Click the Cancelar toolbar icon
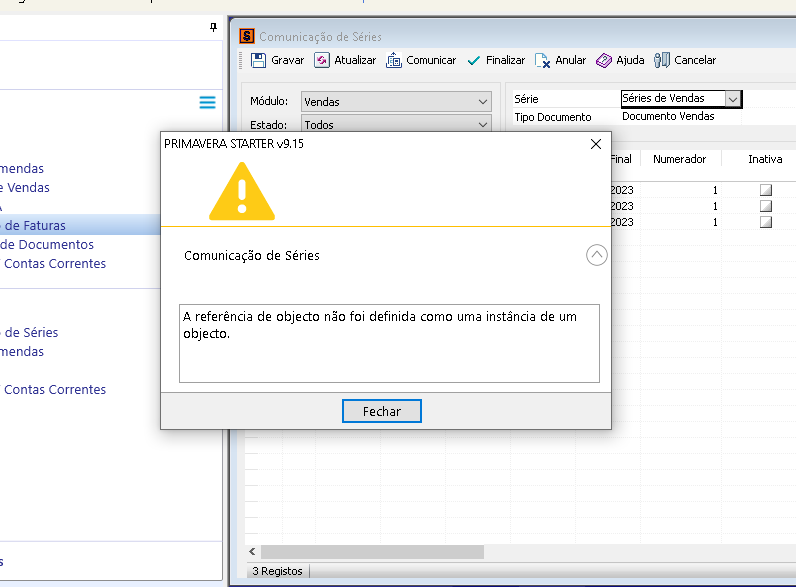796x587 pixels. point(662,60)
